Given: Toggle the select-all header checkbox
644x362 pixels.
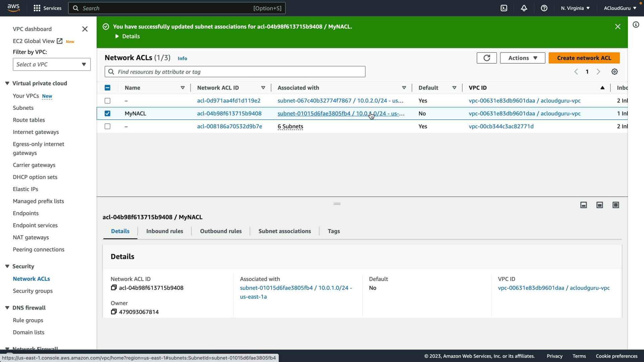Looking at the screenshot, I should click(107, 88).
